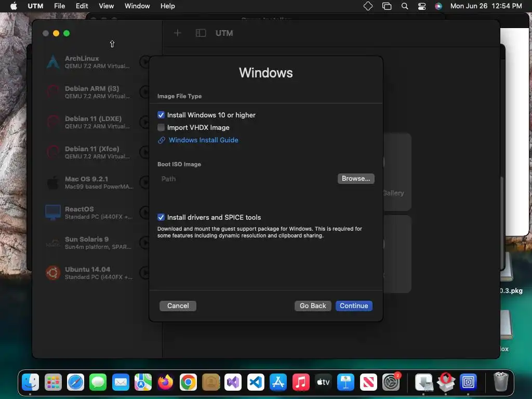Open the Installer app in dock
The width and height of the screenshot is (532, 399).
(x=423, y=382)
